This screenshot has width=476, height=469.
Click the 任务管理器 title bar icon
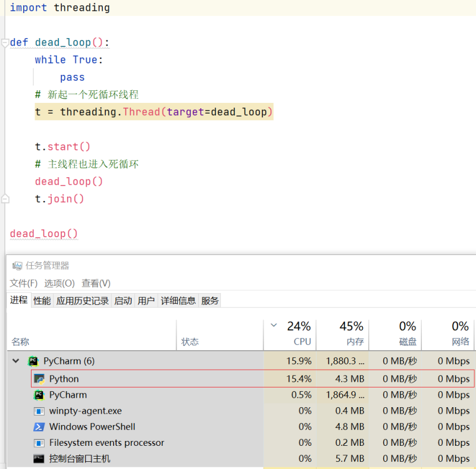pos(17,266)
